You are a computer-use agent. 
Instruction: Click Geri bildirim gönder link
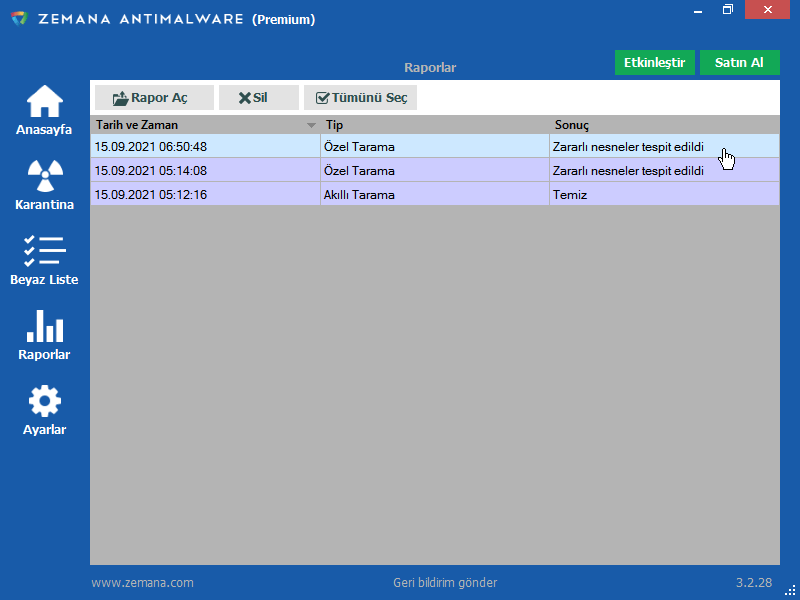[445, 583]
